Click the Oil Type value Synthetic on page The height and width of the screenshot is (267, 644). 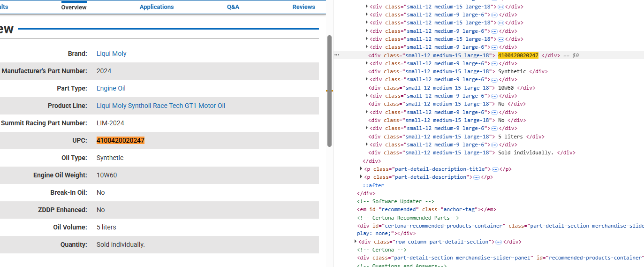(110, 158)
